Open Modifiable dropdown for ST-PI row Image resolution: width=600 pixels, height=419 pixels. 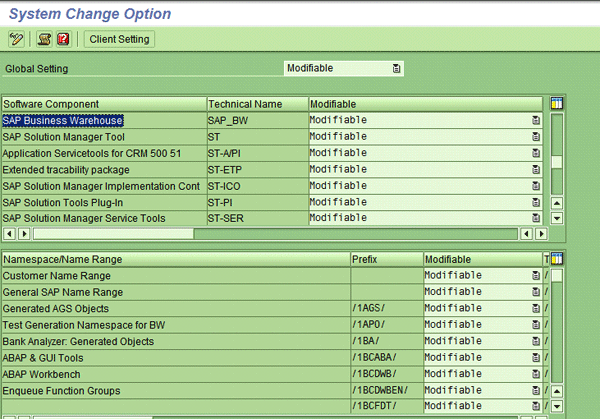tap(536, 202)
